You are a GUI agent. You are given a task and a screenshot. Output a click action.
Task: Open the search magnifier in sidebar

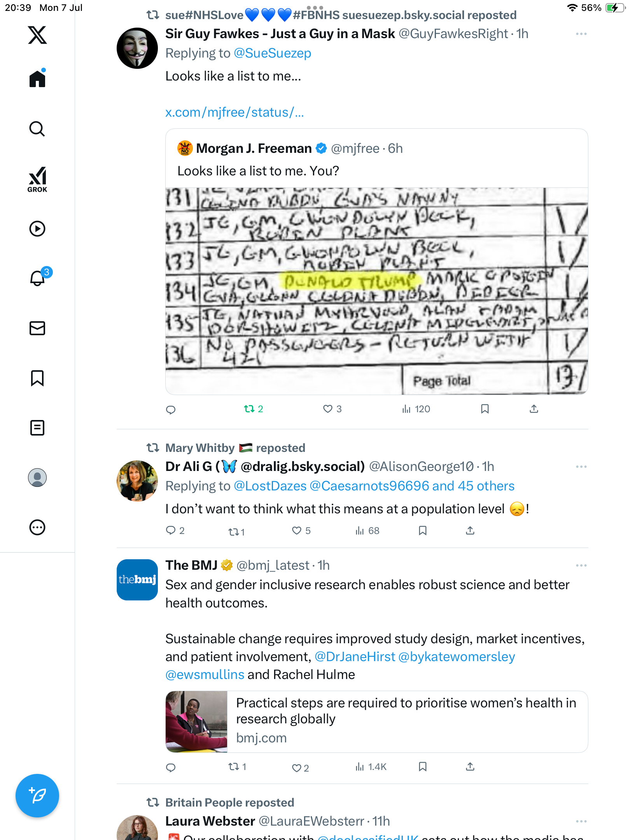coord(37,129)
